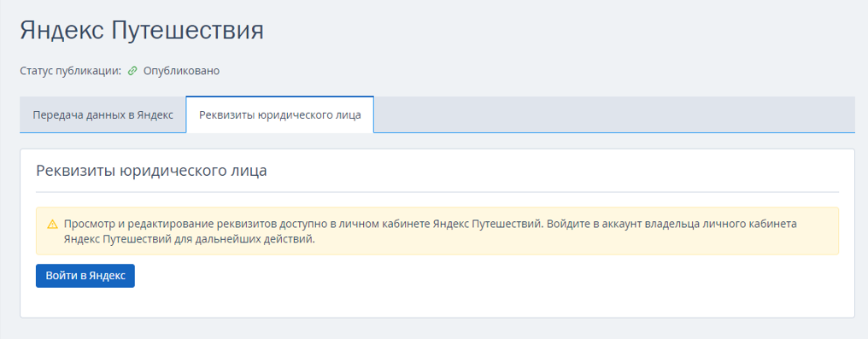Click the green link icon beside Опубликовано
This screenshot has width=868, height=339.
point(132,71)
